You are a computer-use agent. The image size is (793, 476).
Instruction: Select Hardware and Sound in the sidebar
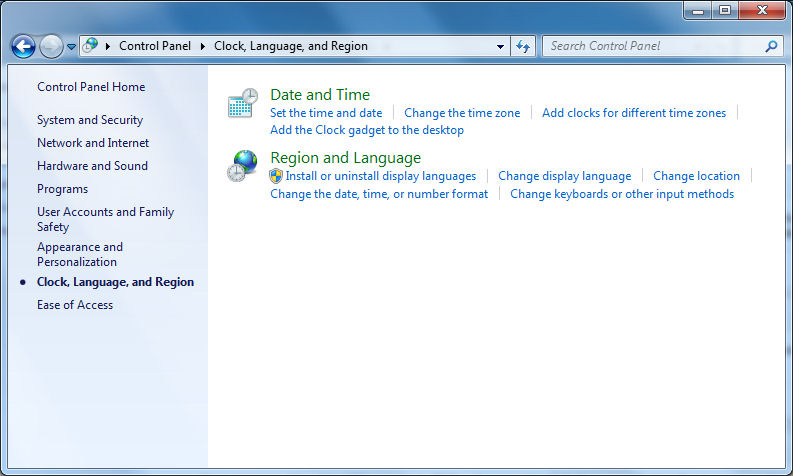coord(92,166)
